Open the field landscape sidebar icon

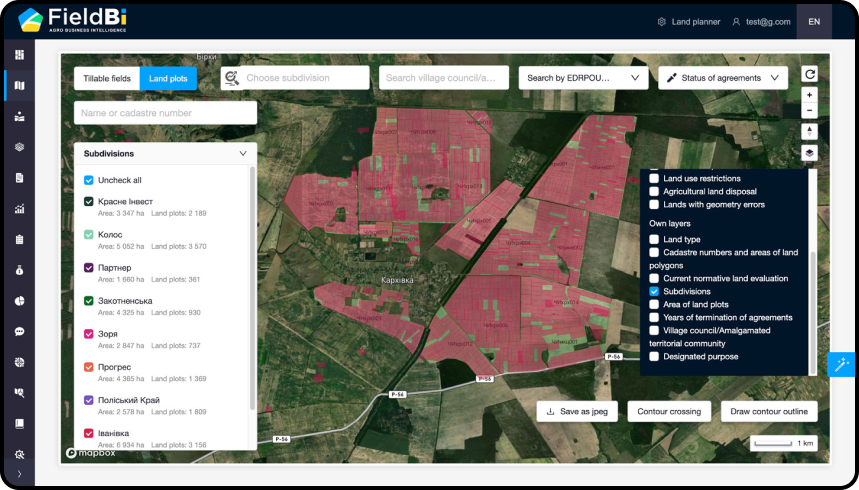click(x=20, y=116)
